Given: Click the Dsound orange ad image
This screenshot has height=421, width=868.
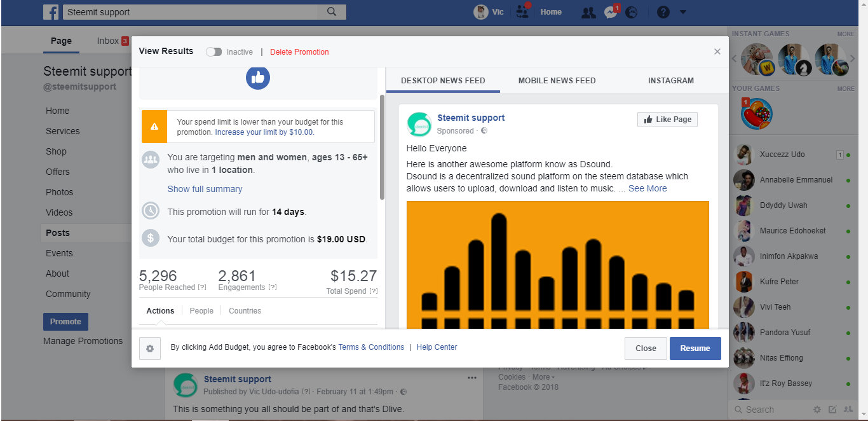Looking at the screenshot, I should pos(558,265).
